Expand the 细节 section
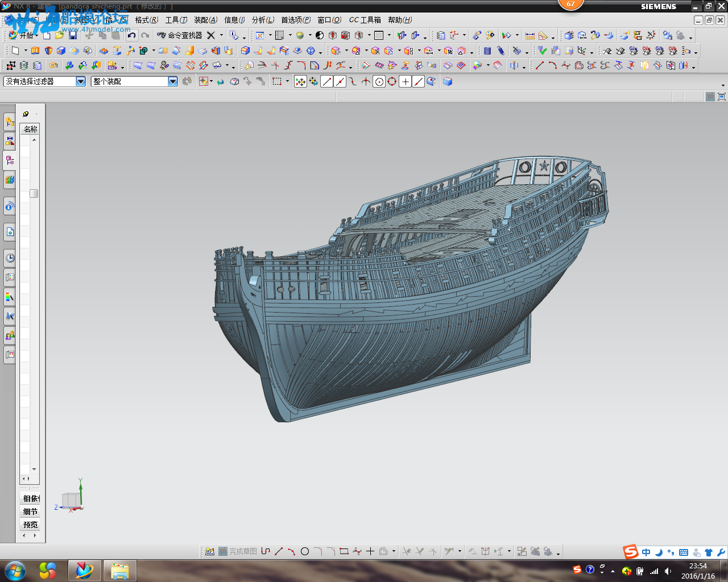This screenshot has height=582, width=728. 31,512
